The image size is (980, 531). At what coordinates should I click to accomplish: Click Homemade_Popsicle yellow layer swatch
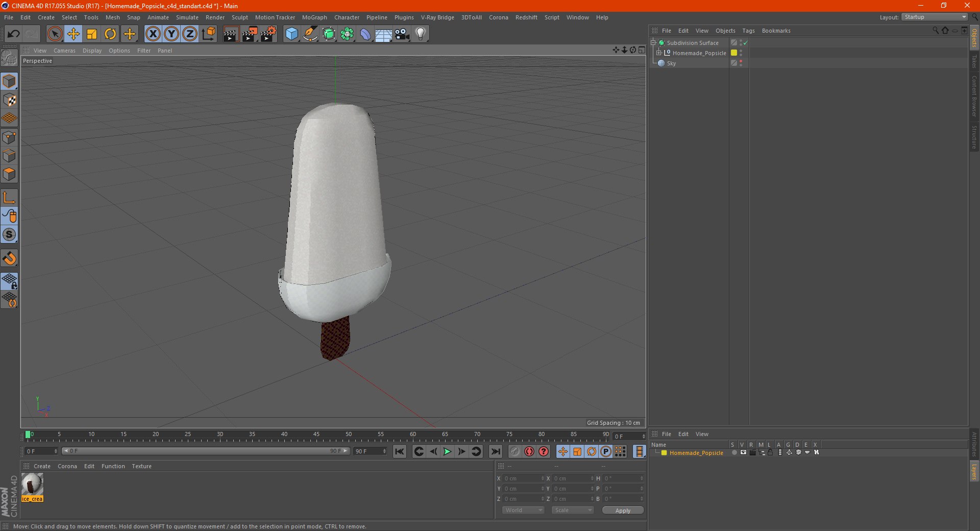[x=734, y=53]
